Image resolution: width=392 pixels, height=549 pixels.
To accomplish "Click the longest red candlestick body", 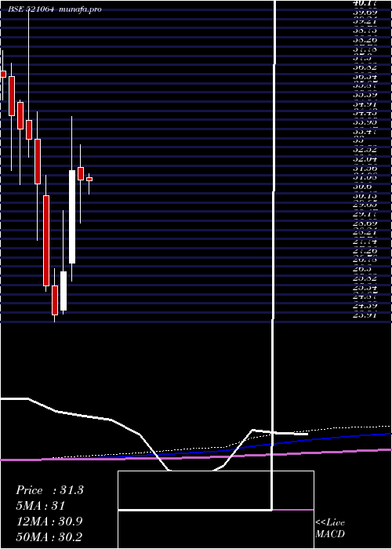I will pos(46,241).
